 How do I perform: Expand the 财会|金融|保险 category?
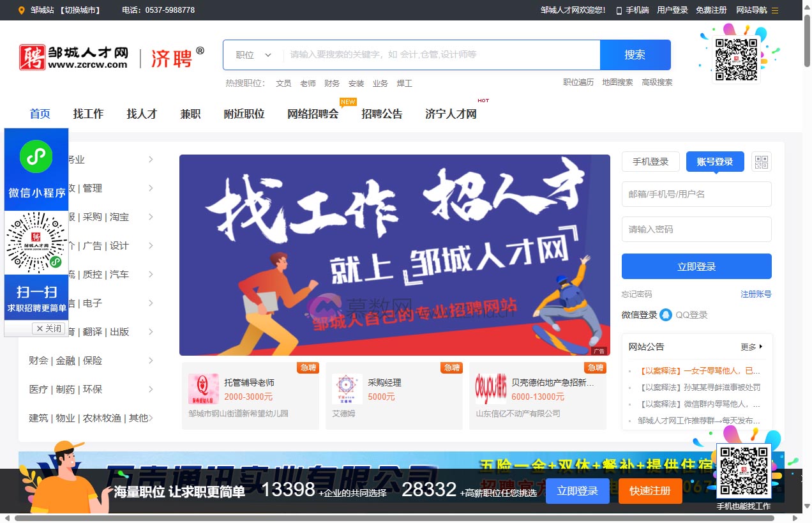point(66,360)
